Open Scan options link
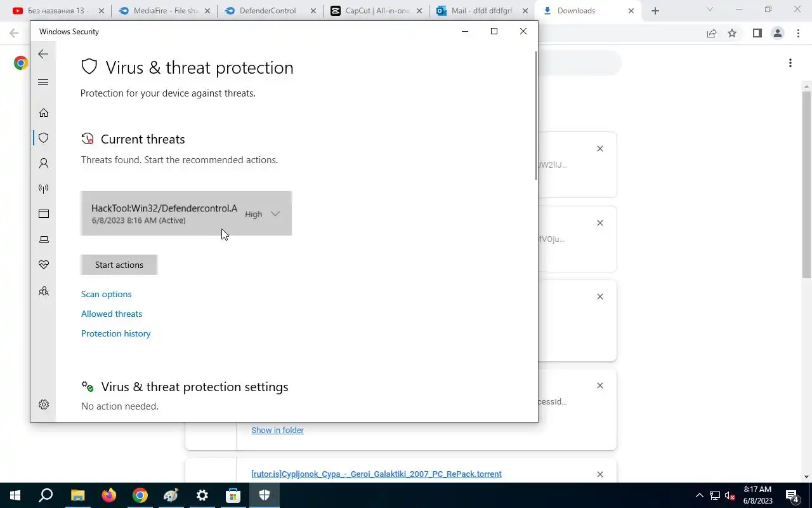The height and width of the screenshot is (508, 812). [107, 294]
